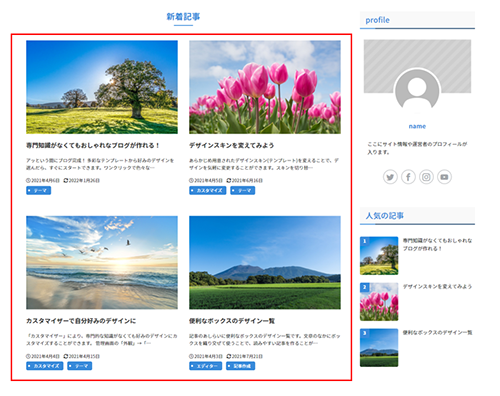Click the エディター tag under the mountain article
Screen dimensions: 500x396
tap(205, 366)
